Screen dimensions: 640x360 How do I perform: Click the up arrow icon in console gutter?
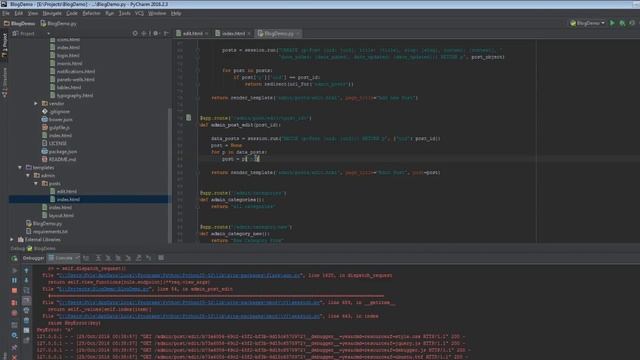pyautogui.click(x=27, y=270)
